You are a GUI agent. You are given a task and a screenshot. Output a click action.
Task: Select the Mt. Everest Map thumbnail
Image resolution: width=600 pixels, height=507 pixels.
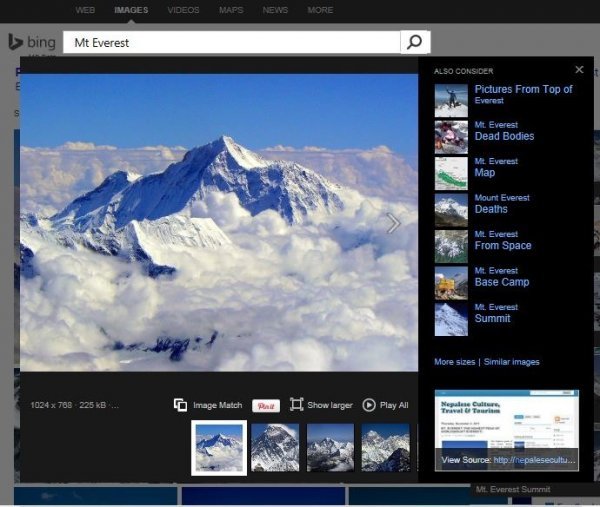(451, 173)
